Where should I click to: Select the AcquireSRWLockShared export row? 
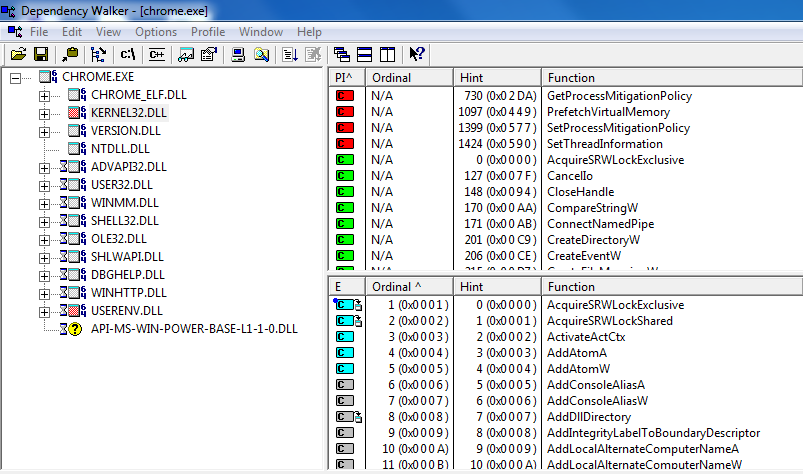coord(565,321)
